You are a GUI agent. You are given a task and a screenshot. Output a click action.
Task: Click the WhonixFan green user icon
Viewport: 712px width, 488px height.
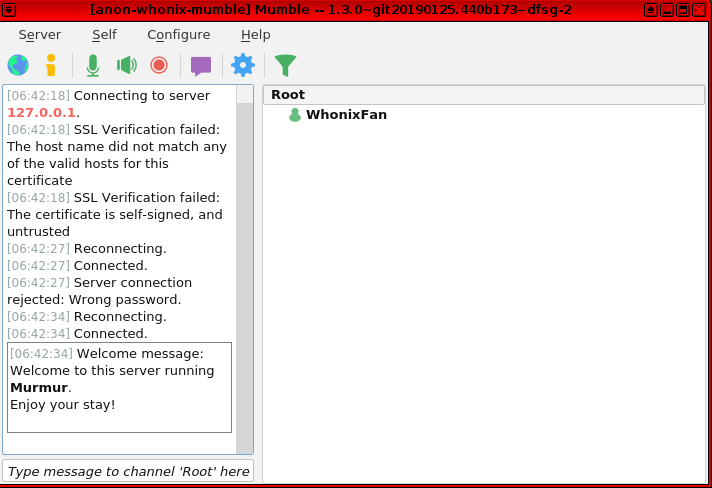[x=294, y=115]
